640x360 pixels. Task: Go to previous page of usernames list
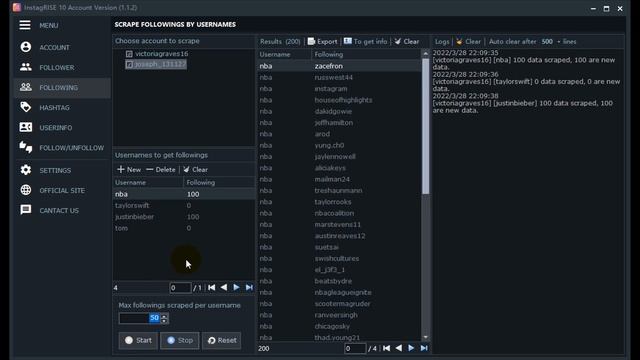click(224, 287)
